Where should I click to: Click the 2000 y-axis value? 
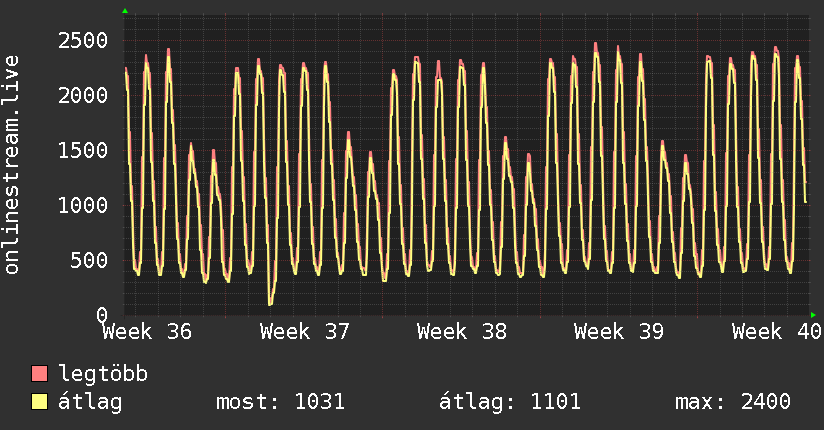coord(83,96)
